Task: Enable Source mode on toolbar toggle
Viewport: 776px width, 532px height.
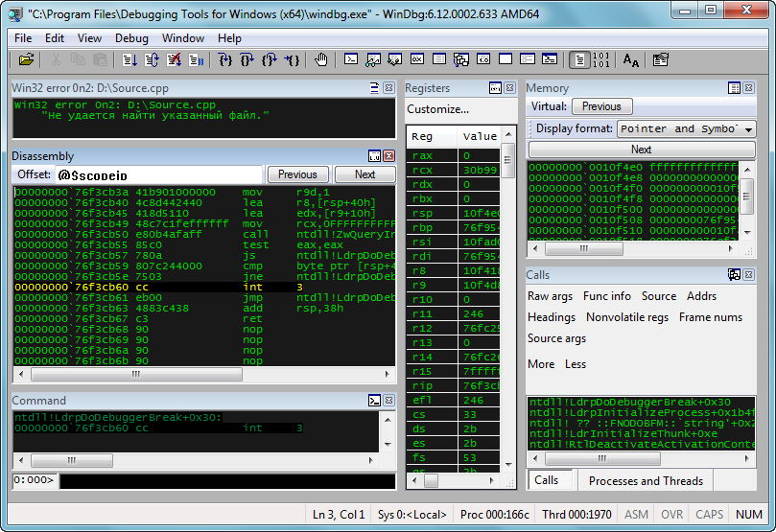Action: [x=579, y=59]
